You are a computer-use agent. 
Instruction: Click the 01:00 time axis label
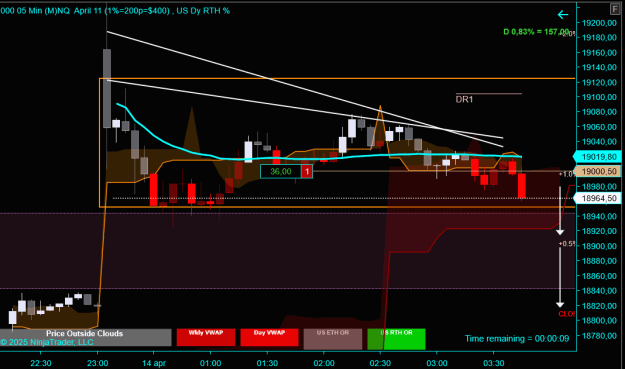coord(210,363)
